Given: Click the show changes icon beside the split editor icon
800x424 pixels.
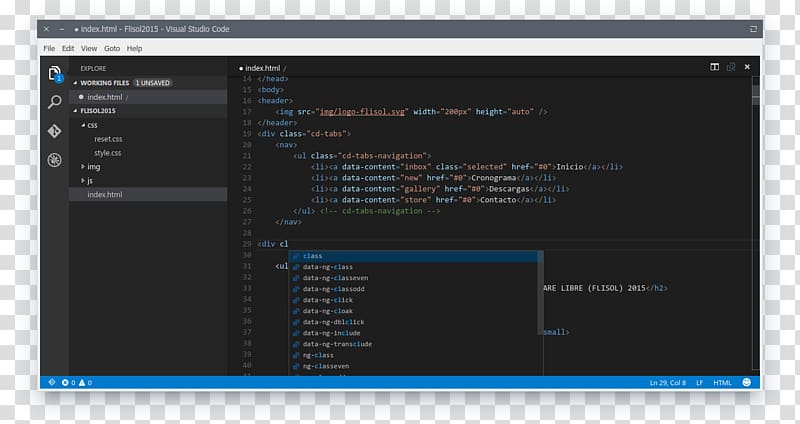Looking at the screenshot, I should tap(731, 67).
